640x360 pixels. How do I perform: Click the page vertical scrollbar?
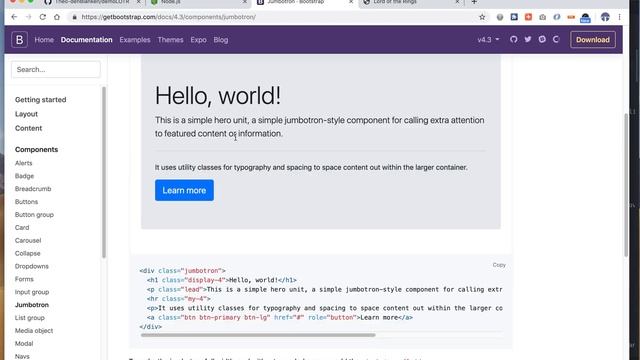[x=626, y=185]
